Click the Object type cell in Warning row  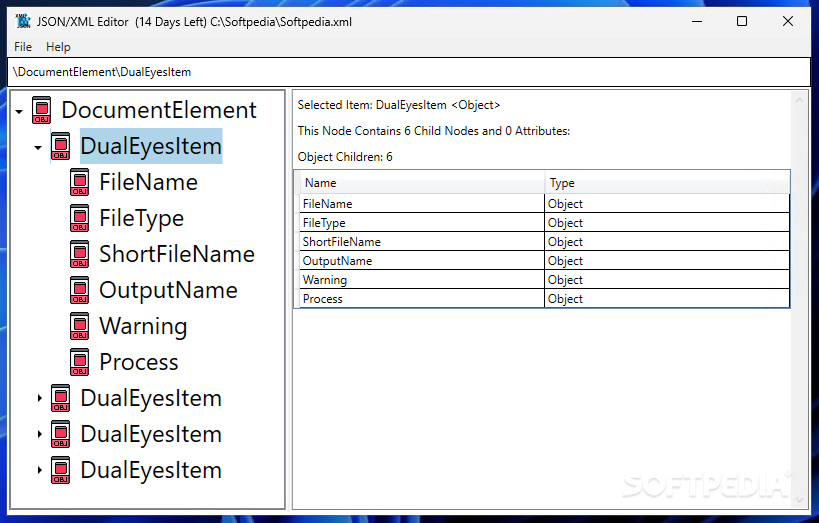pyautogui.click(x=667, y=280)
